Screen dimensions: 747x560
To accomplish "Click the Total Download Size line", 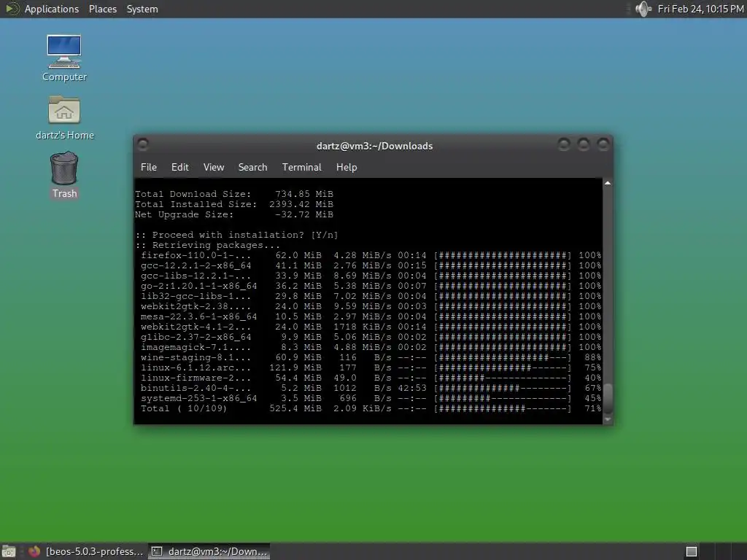I will (234, 194).
